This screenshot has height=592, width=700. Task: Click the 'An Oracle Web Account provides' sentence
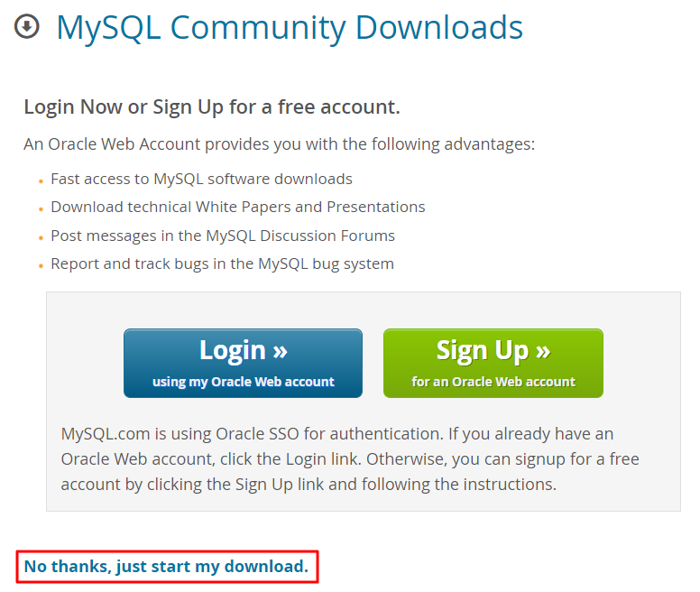280,143
